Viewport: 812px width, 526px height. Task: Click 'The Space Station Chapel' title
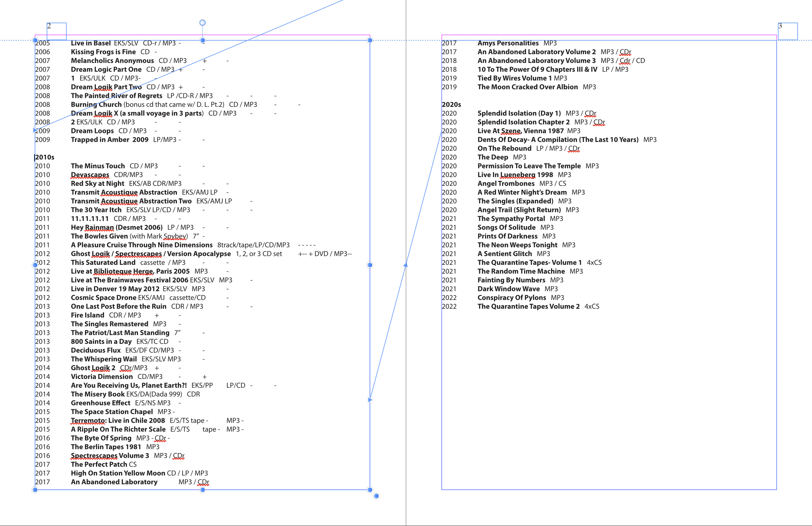tap(112, 412)
